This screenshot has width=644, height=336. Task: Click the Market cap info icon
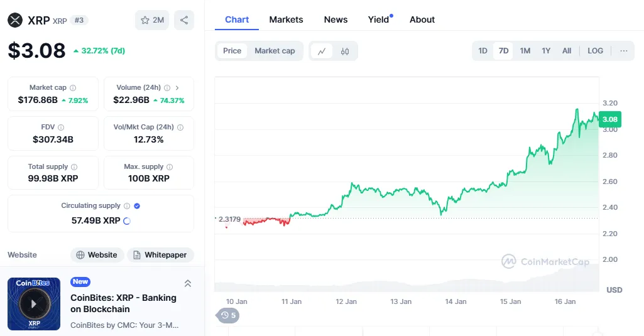coord(73,88)
